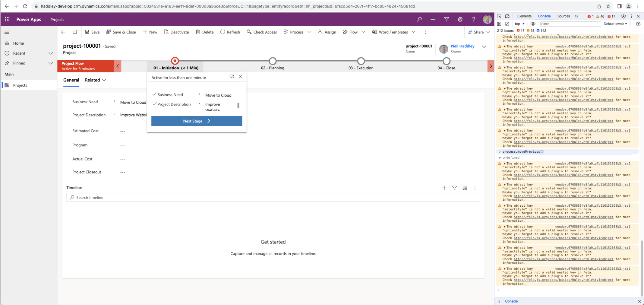644x305 pixels.
Task: Click the flyout scrollbar thumb
Action: pyautogui.click(x=238, y=105)
